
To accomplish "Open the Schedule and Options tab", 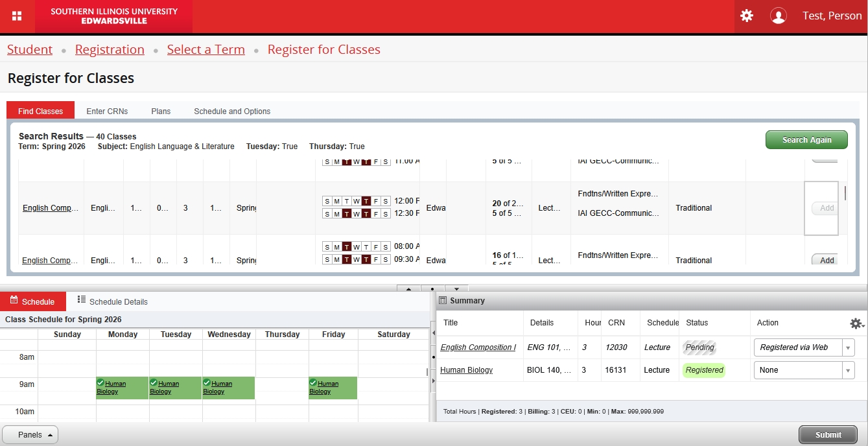I will [x=232, y=111].
